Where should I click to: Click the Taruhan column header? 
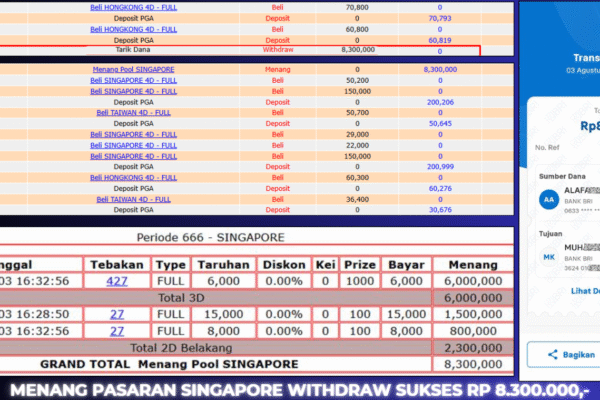tap(223, 265)
